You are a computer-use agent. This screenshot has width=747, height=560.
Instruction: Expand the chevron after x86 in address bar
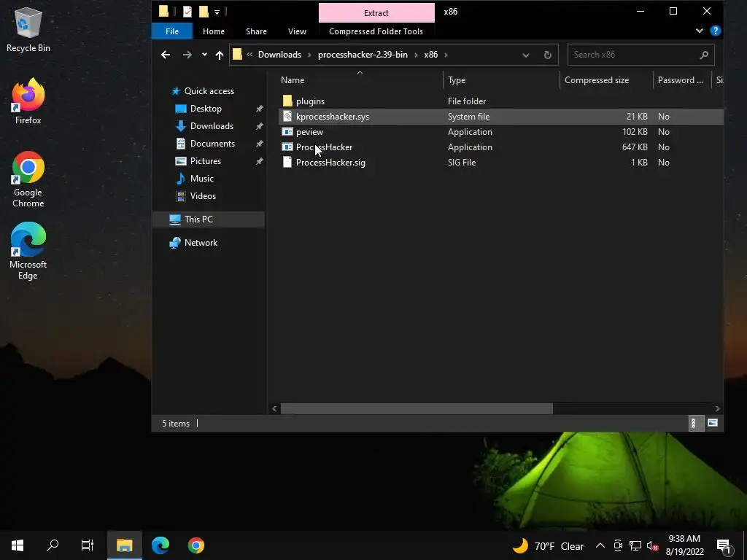coord(446,55)
